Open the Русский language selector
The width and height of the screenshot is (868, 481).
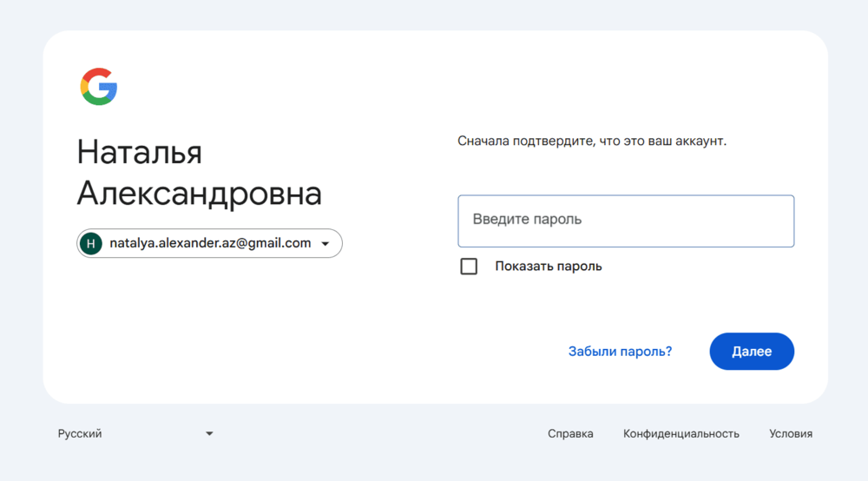135,433
